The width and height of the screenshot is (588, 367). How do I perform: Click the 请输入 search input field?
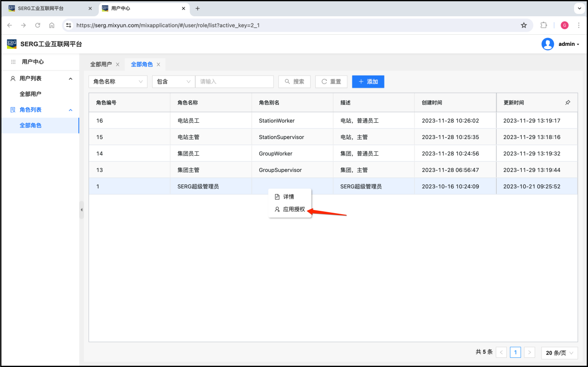pyautogui.click(x=234, y=82)
